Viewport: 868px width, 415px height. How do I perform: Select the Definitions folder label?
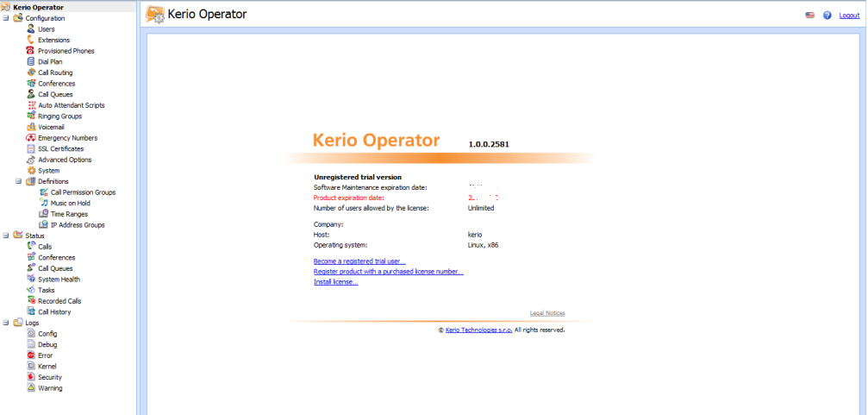click(x=53, y=181)
